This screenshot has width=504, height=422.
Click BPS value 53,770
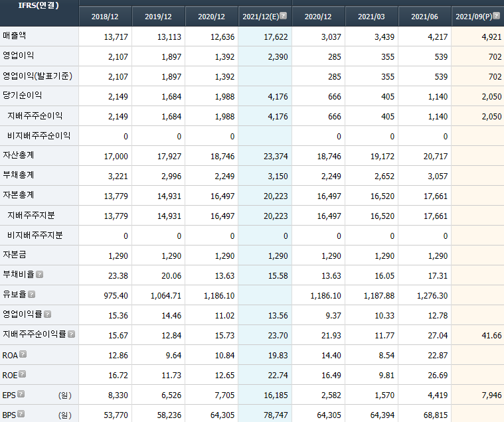[116, 415]
